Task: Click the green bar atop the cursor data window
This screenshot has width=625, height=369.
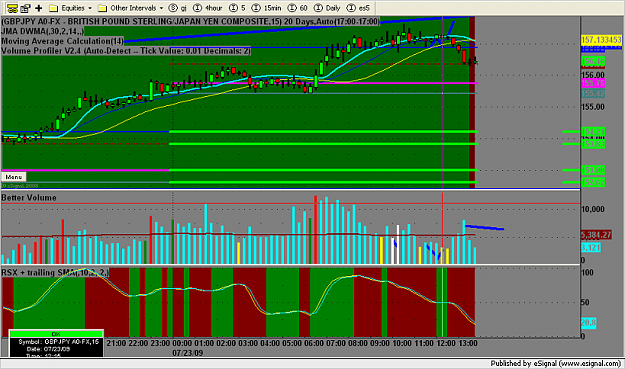Action: 56,334
